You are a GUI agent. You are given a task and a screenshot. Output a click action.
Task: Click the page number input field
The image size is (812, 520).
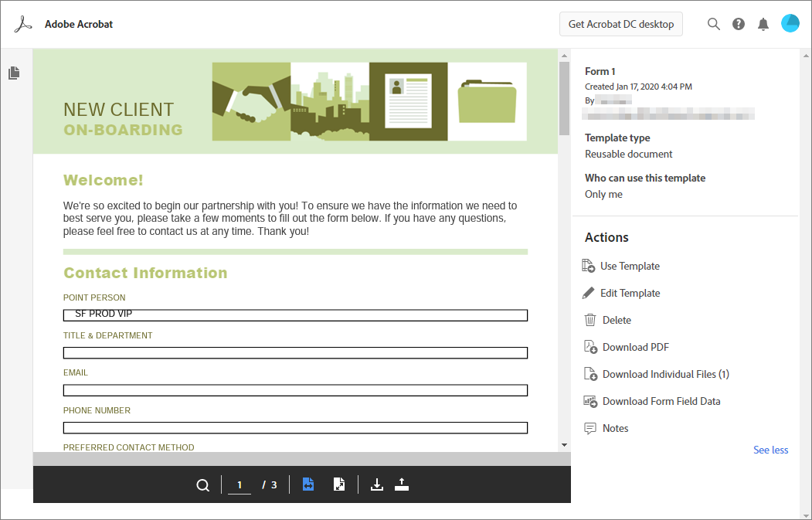tap(239, 484)
